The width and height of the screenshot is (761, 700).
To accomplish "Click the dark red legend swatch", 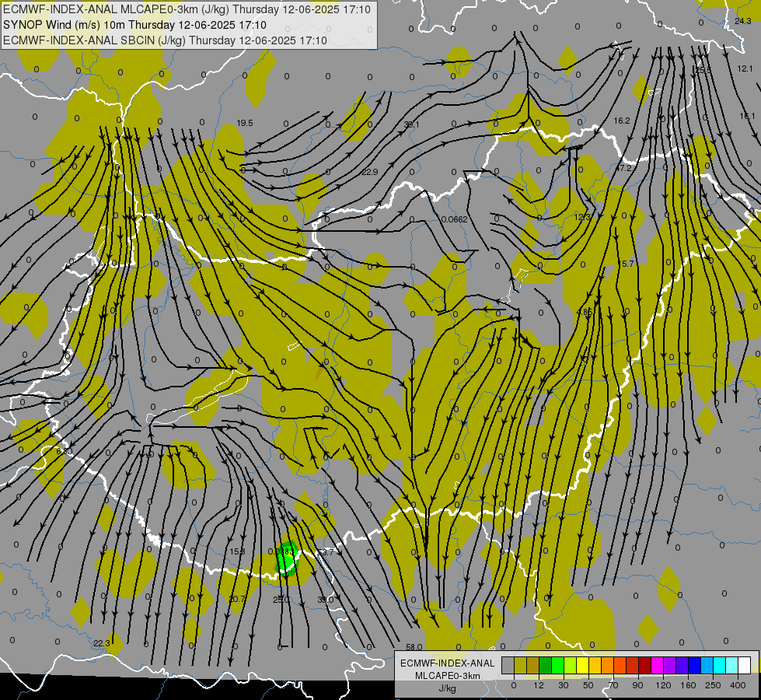I will point(645,665).
